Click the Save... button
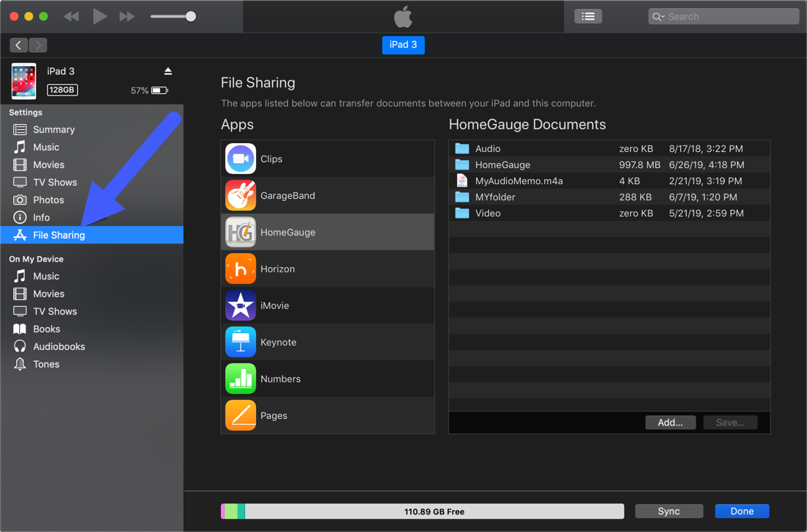 730,423
